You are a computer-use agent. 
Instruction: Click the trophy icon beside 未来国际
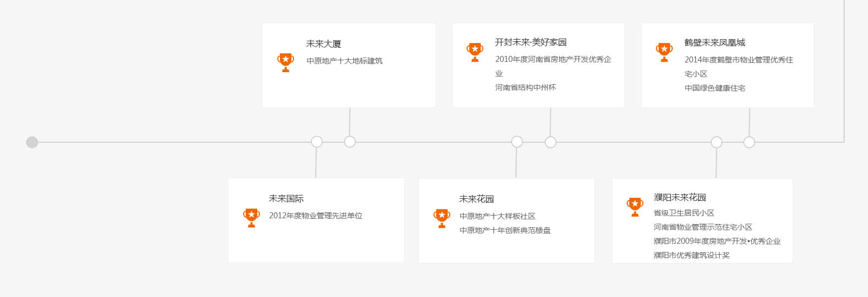(251, 218)
